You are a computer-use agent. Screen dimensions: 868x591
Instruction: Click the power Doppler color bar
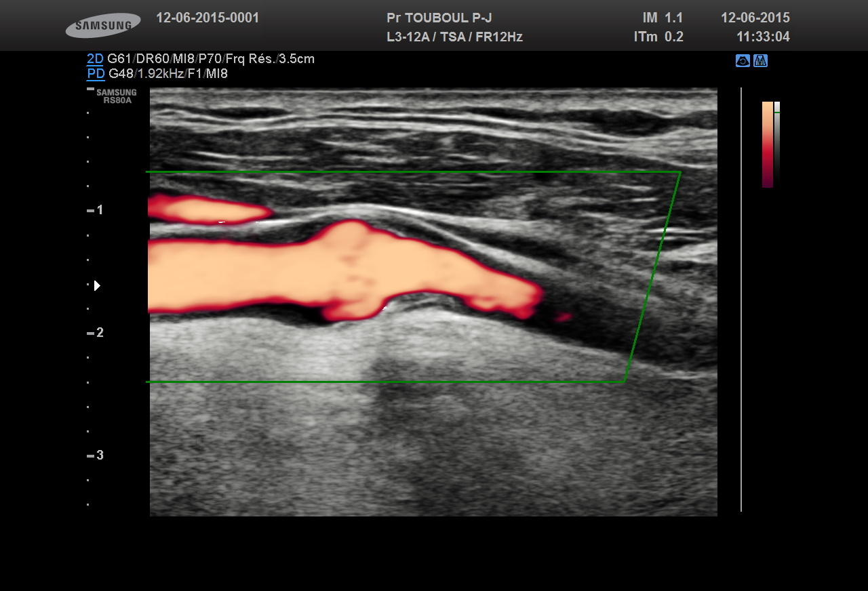tap(767, 144)
